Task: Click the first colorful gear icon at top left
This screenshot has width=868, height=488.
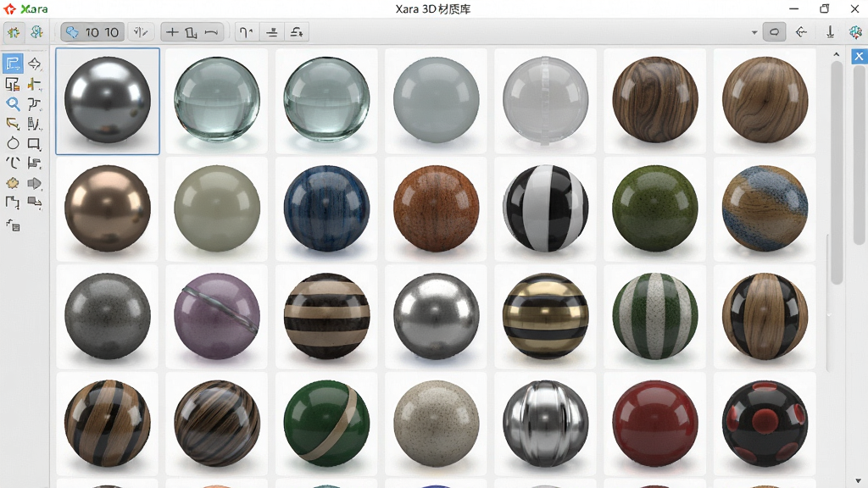Action: (x=14, y=32)
